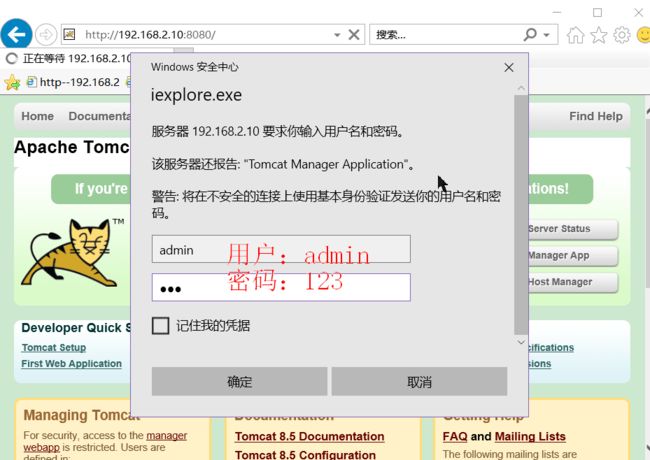Click the Tomcat cat logo image
The width and height of the screenshot is (650, 460).
click(x=74, y=253)
